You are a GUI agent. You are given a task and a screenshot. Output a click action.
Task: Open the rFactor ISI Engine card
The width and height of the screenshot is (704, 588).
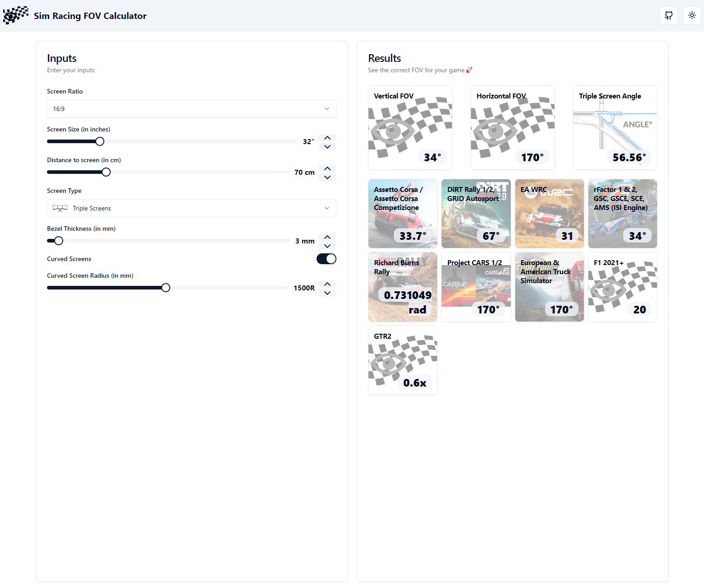(x=623, y=214)
